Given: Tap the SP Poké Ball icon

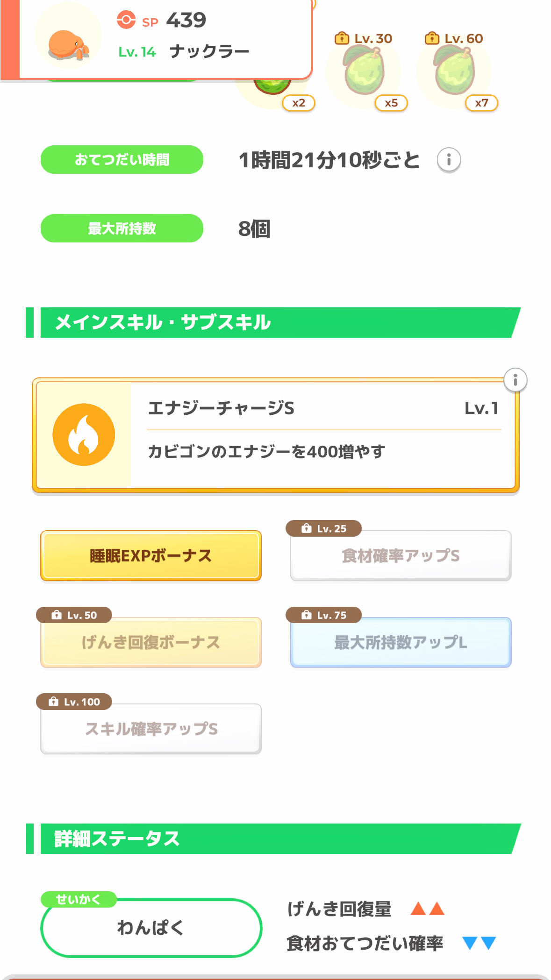Looking at the screenshot, I should [126, 20].
